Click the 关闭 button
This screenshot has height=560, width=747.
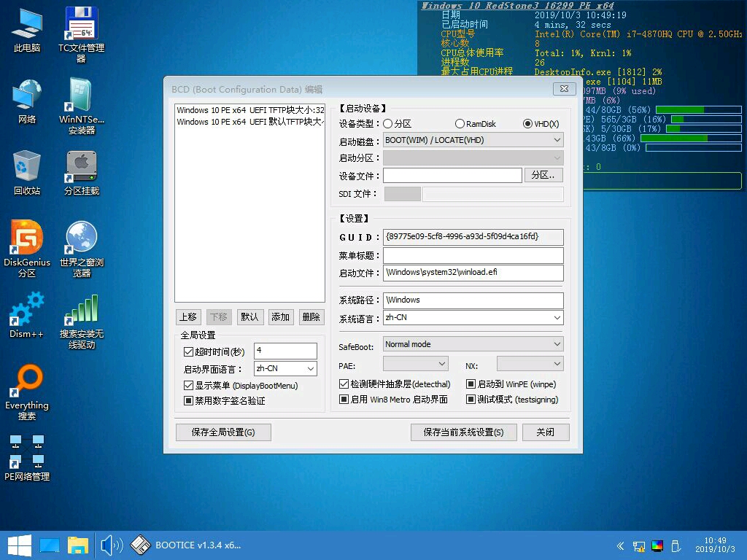coord(546,432)
